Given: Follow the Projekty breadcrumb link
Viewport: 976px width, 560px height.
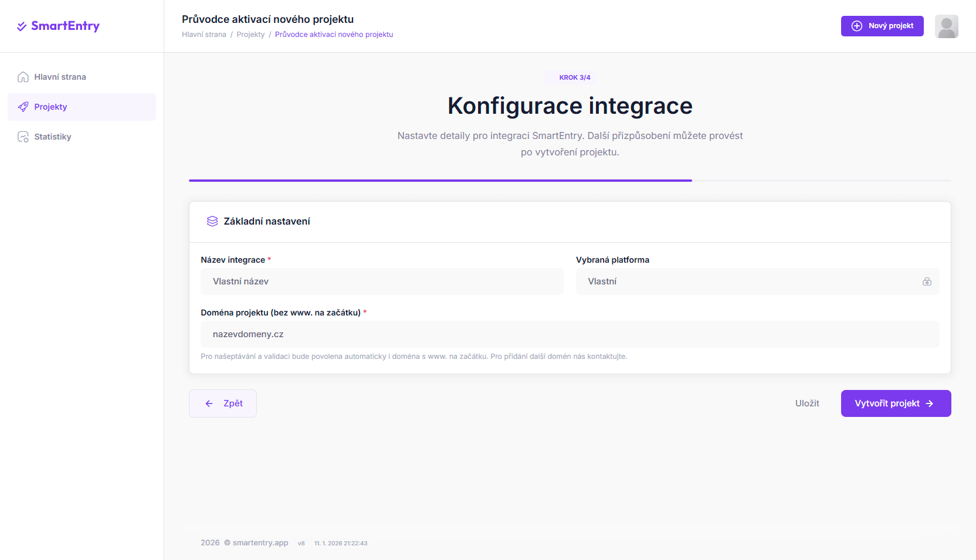Looking at the screenshot, I should (x=250, y=35).
